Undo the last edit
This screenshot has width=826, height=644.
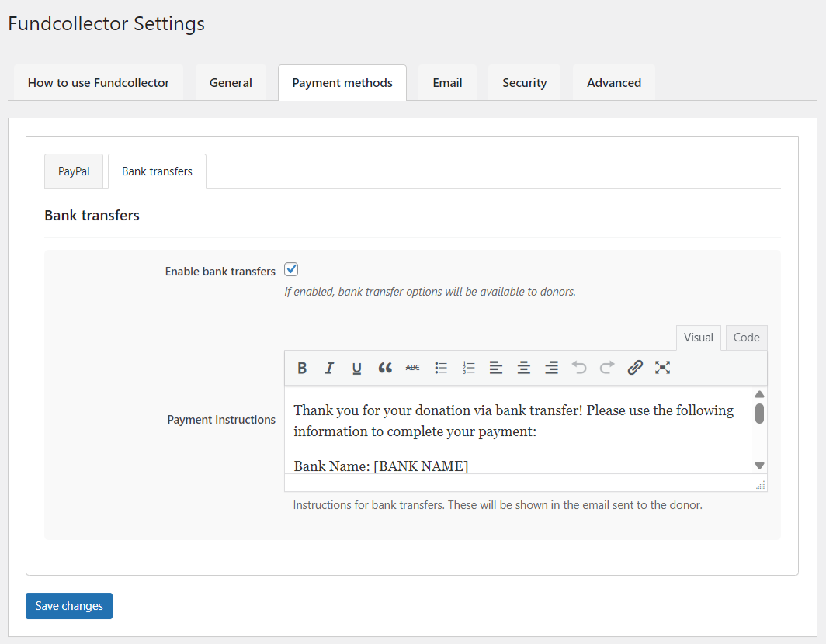coord(579,368)
